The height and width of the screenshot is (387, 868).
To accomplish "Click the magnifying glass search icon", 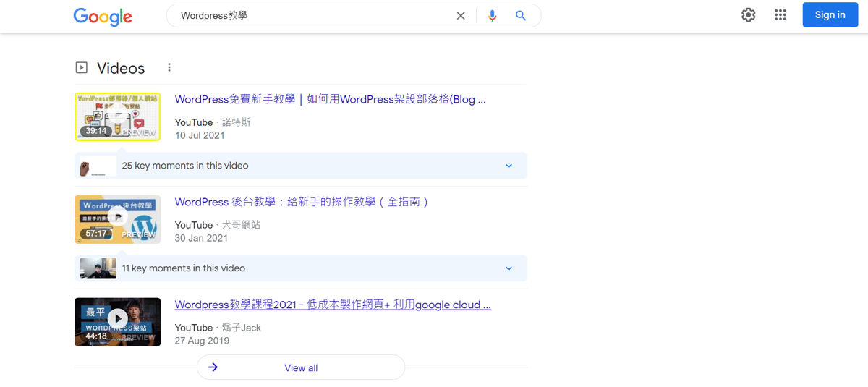I will point(521,16).
